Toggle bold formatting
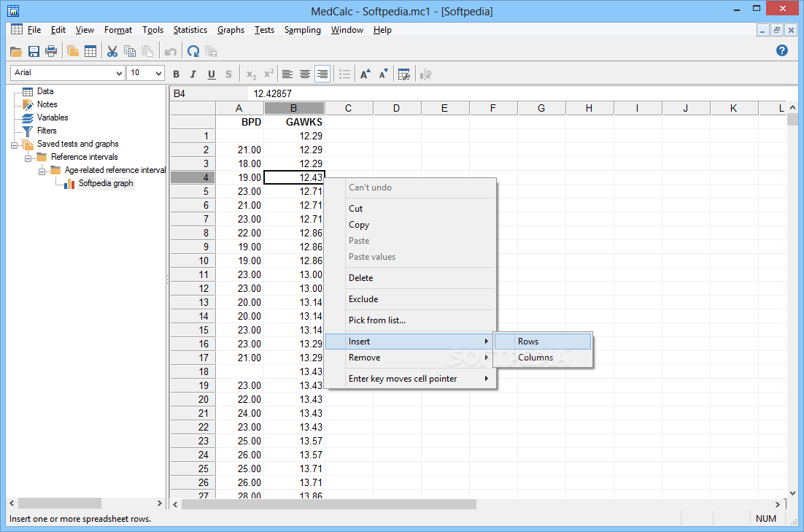The height and width of the screenshot is (532, 804). click(x=177, y=74)
